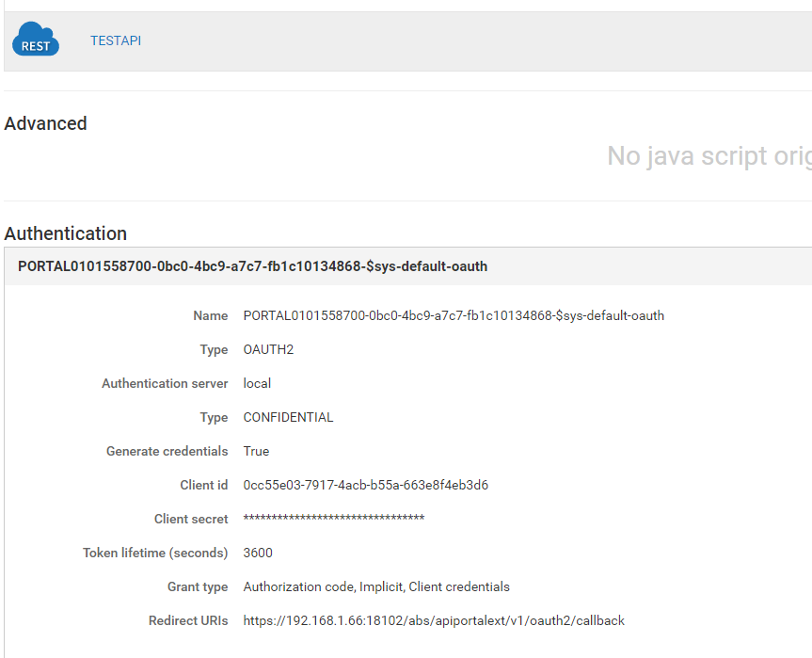
Task: Click the Authentication section heading
Action: [65, 233]
